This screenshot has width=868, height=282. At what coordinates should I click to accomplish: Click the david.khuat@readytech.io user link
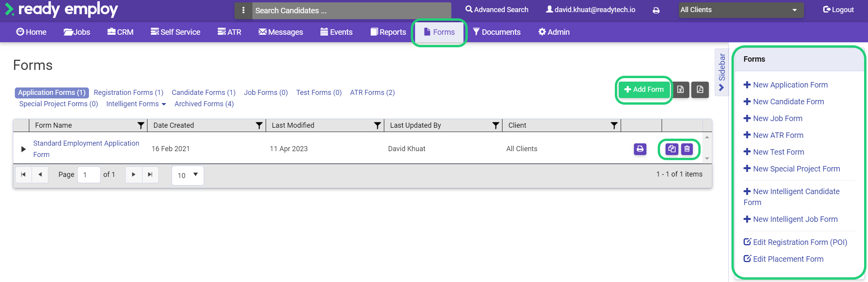pos(591,10)
